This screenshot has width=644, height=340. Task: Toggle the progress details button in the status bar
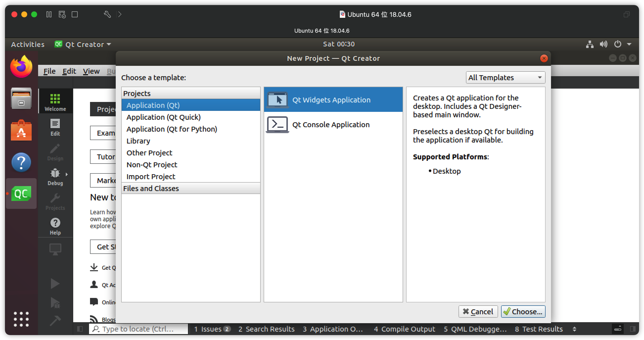618,329
